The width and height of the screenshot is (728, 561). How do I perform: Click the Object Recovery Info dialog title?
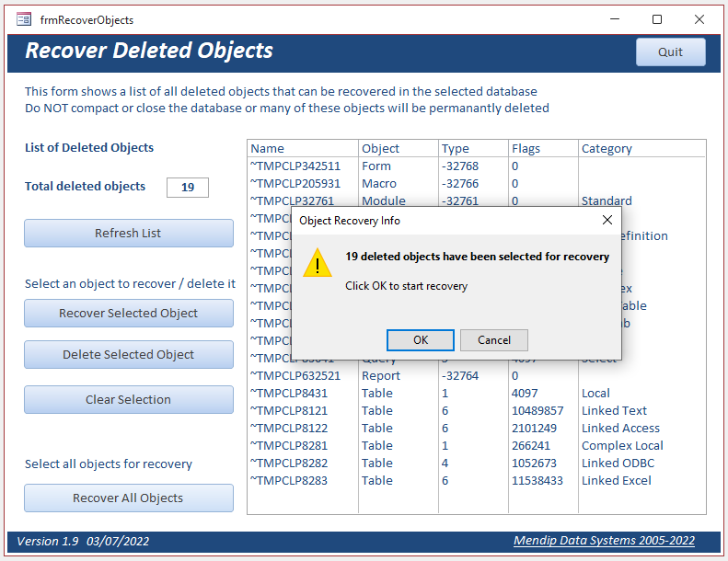coord(350,221)
